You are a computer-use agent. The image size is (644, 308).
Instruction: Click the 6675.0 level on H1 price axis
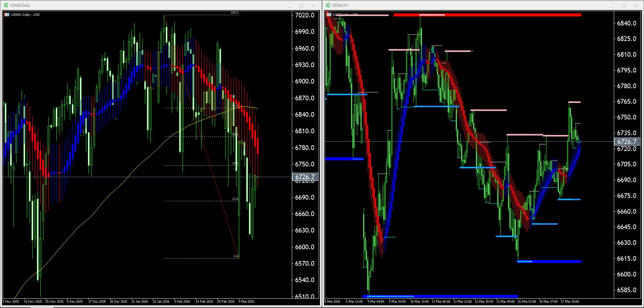627,196
